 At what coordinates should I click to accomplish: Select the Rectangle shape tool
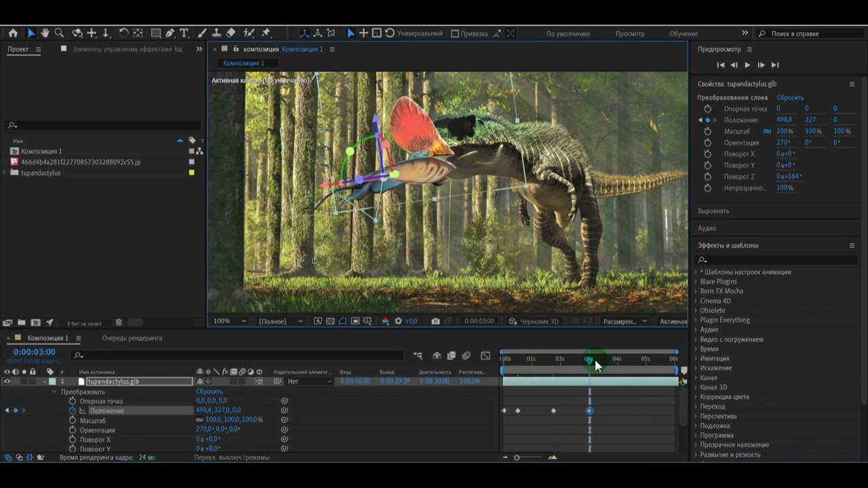[155, 33]
